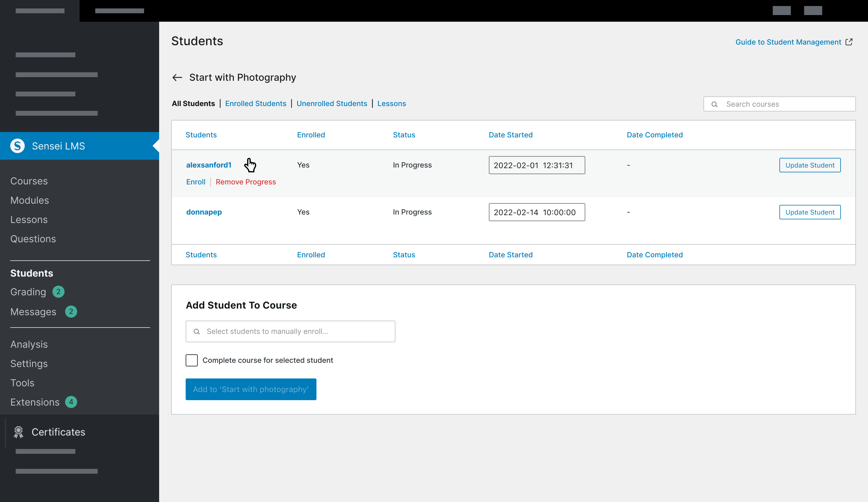The height and width of the screenshot is (502, 868).
Task: Enable Complete course for selected student
Action: [191, 360]
